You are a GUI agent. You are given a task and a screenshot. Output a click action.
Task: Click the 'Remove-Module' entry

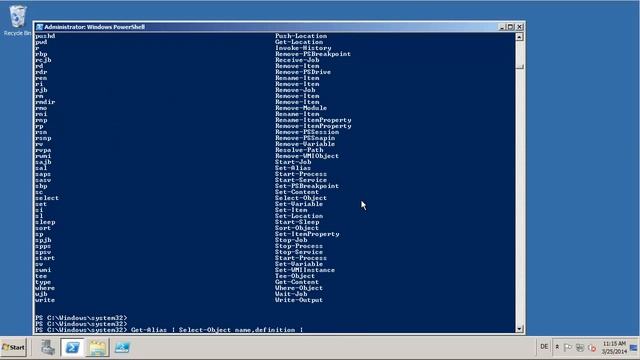[301, 108]
